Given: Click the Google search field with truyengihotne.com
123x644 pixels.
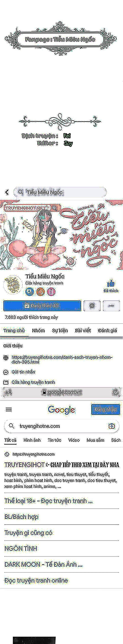Looking at the screenshot, I should pos(61,426).
